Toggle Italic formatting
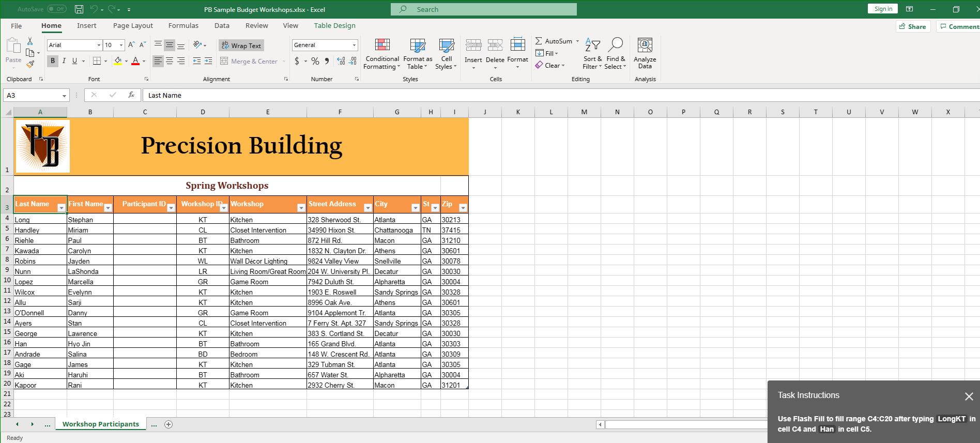 coord(64,61)
